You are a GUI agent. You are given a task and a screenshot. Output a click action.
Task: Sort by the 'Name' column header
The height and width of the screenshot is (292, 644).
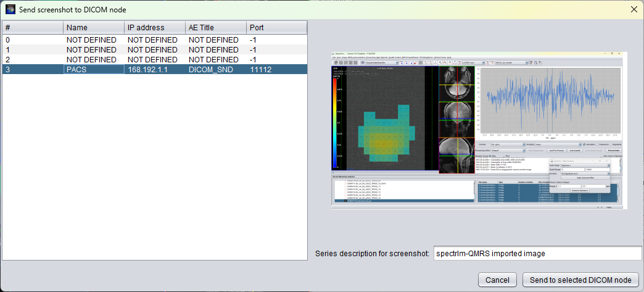point(94,28)
